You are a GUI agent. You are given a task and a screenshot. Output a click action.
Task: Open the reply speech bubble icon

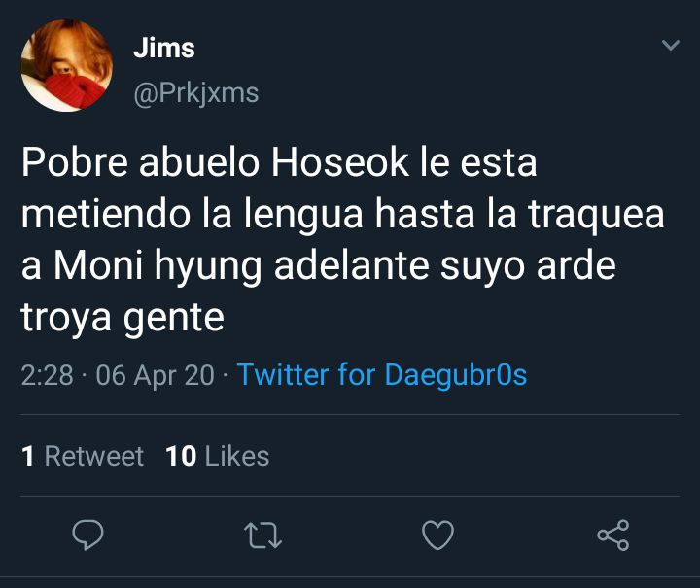pyautogui.click(x=87, y=535)
